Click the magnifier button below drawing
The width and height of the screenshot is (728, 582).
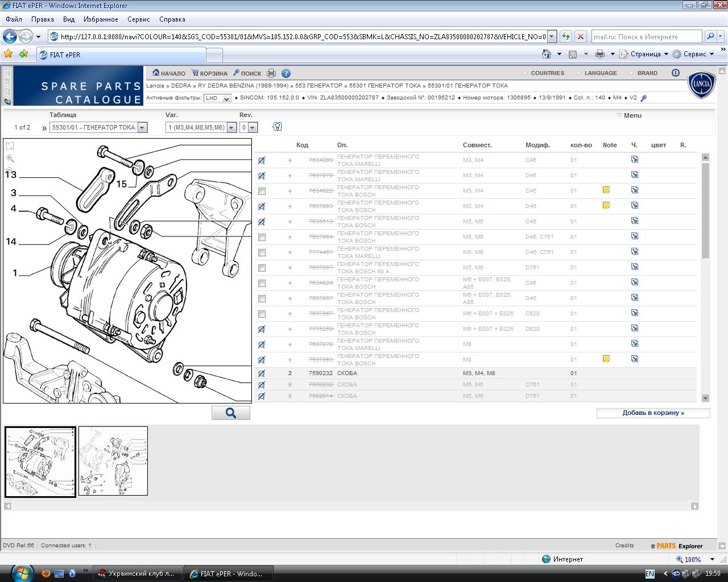tap(231, 413)
